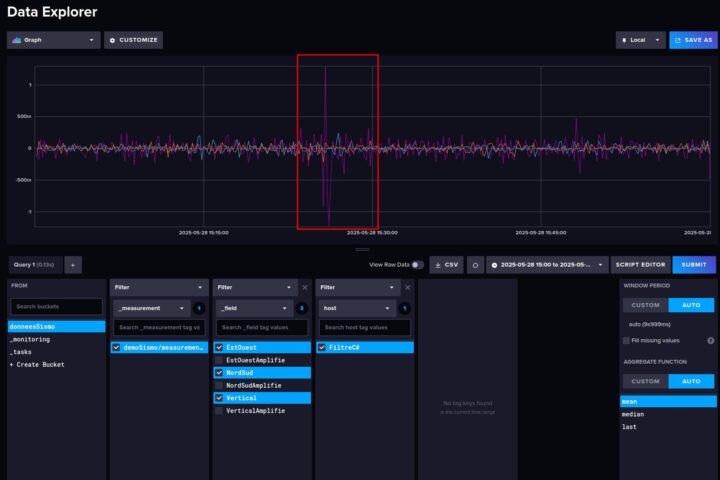The width and height of the screenshot is (720, 480).
Task: Check the EstOuestAmplifie field
Action: tap(219, 360)
